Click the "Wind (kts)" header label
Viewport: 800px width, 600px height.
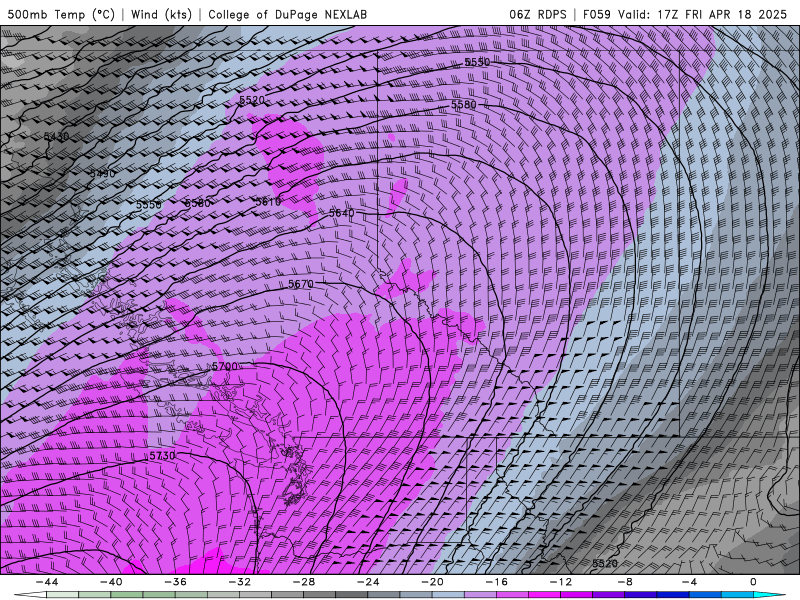[x=161, y=14]
